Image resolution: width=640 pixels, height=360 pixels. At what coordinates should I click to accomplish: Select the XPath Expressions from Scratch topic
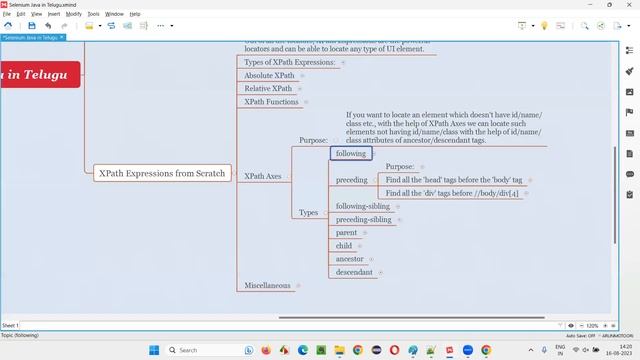click(162, 173)
